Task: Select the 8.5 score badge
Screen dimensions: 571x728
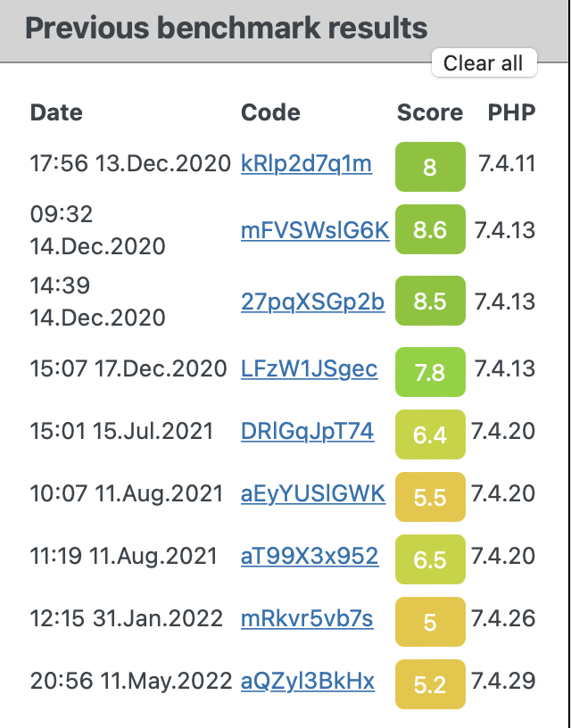Action: (430, 301)
